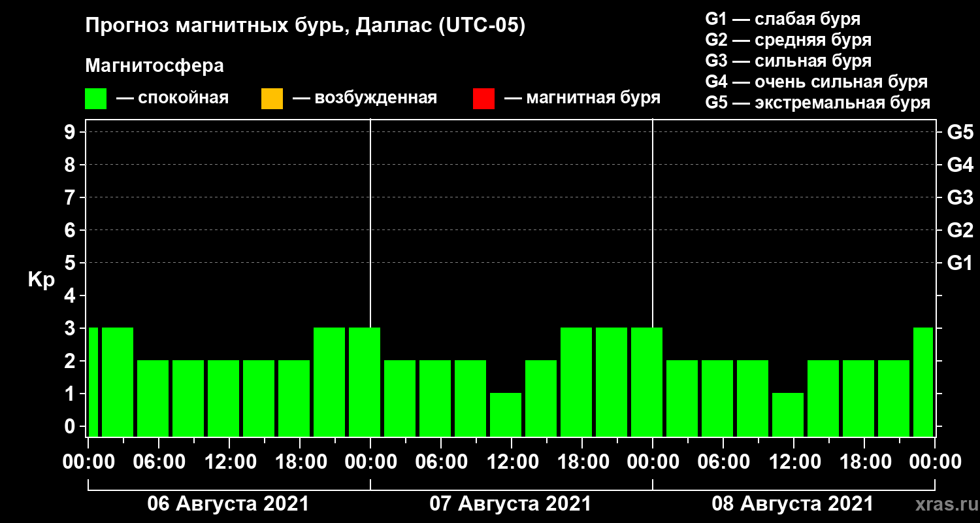Click the 'Магнитосфера' heading
Image resolution: width=980 pixels, height=523 pixels.
point(154,66)
